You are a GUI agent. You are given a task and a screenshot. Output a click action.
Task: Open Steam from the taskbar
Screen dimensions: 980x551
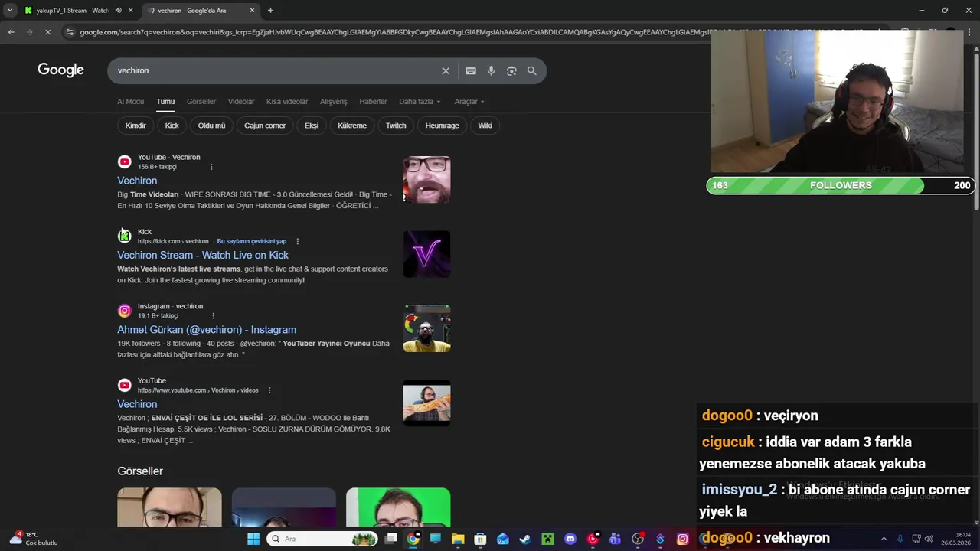coord(525,539)
